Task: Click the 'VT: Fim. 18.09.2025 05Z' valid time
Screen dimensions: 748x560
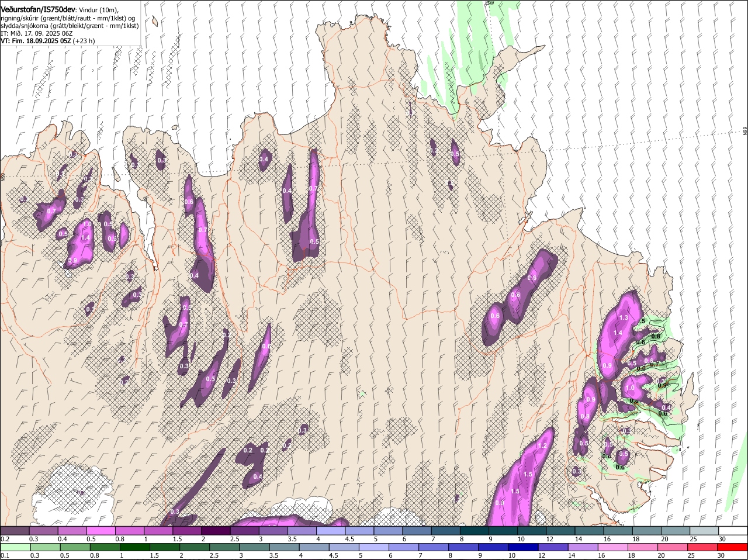Action: point(36,41)
